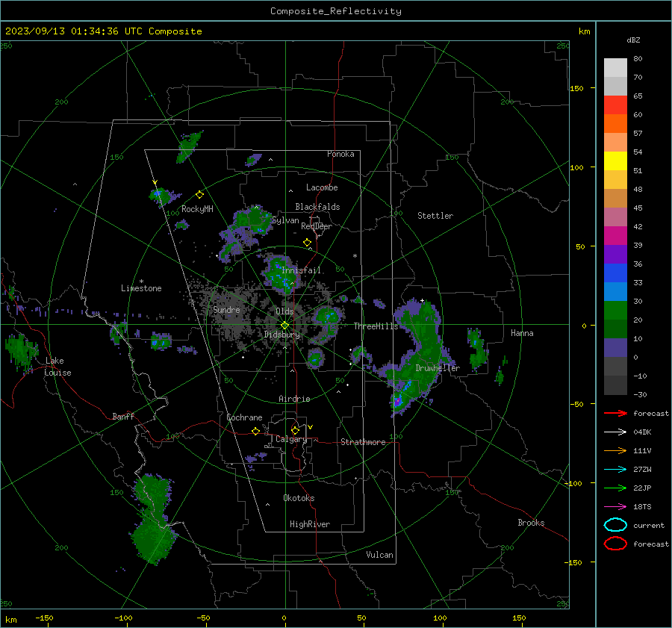
Task: Click the magenta 18TS arrow legend icon
Action: click(x=615, y=507)
